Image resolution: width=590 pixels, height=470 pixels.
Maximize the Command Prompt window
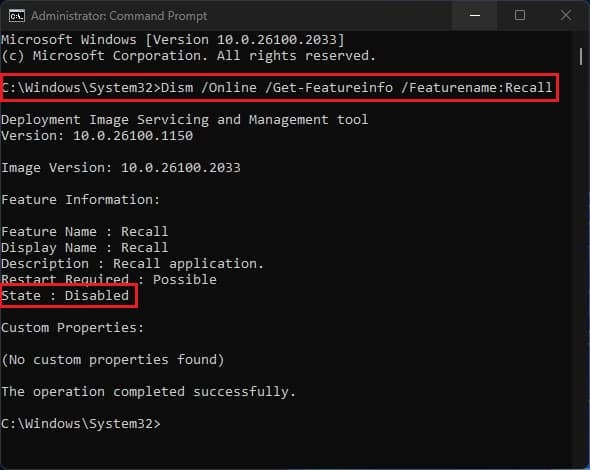click(520, 15)
